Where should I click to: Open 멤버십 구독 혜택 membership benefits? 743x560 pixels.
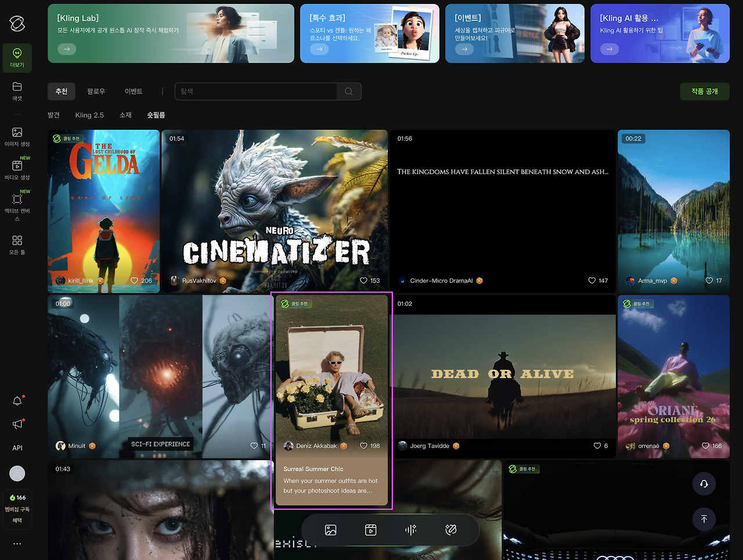[17, 515]
